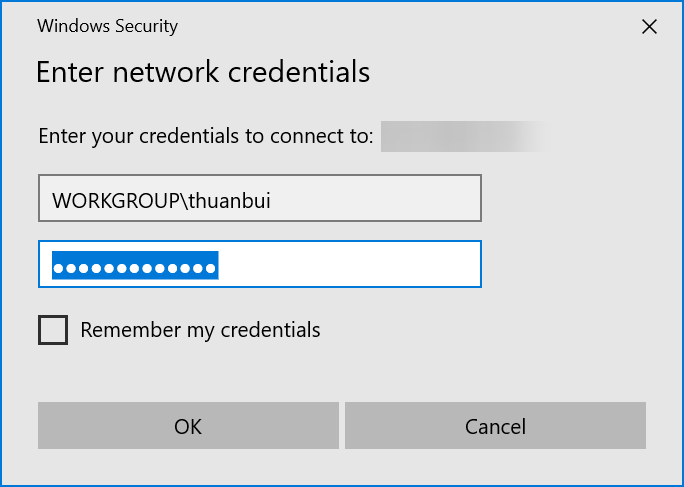684x487 pixels.
Task: Click the 'Remember my credentials' label text
Action: (200, 329)
